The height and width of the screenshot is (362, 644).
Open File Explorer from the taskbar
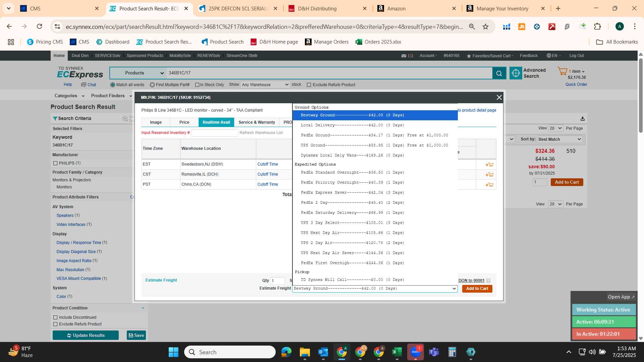305,352
